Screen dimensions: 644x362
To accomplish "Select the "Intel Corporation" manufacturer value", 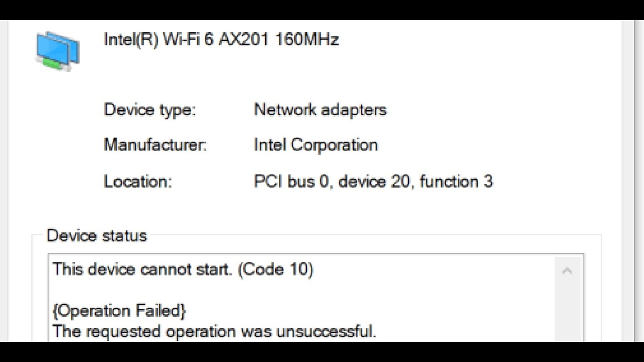I will (315, 145).
